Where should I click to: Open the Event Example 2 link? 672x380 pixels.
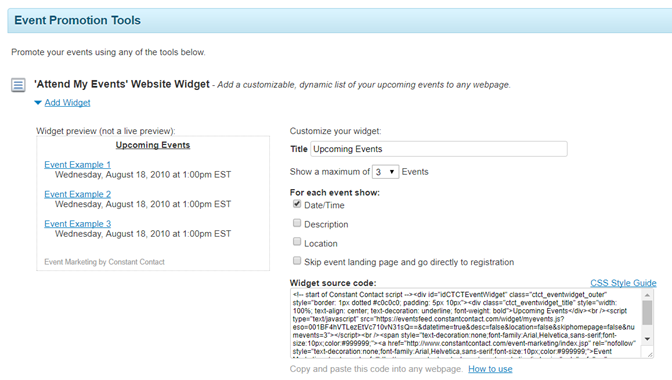78,194
